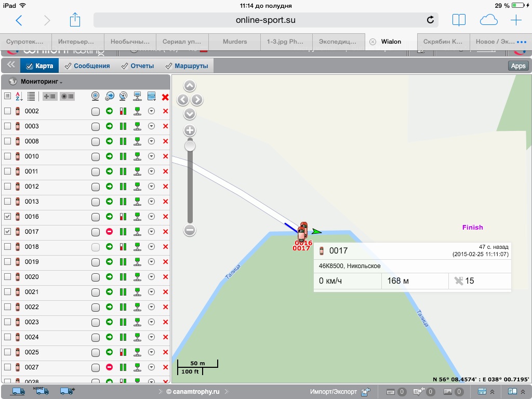Image resolution: width=532 pixels, height=399 pixels.
Task: Pan the map up with arrow control
Action: point(190,86)
